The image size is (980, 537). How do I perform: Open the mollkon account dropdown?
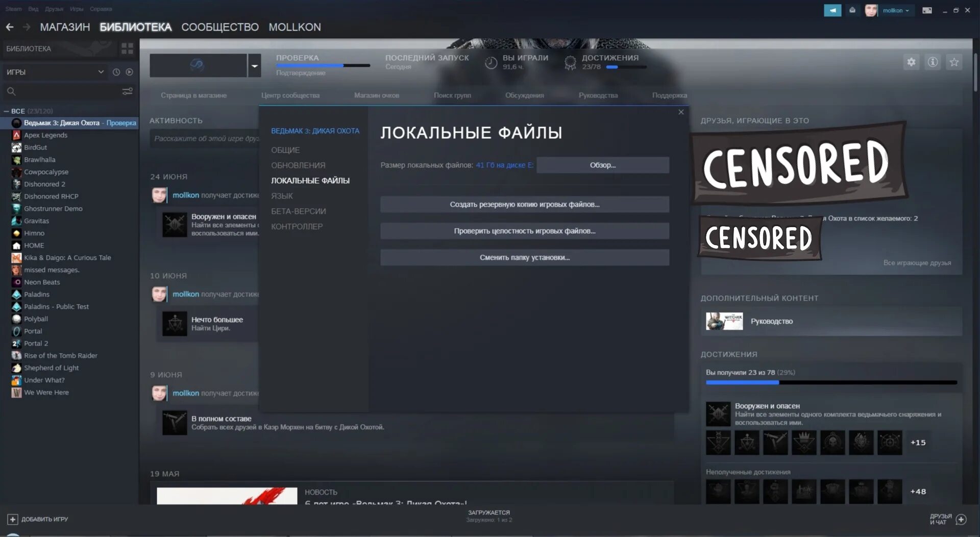896,10
